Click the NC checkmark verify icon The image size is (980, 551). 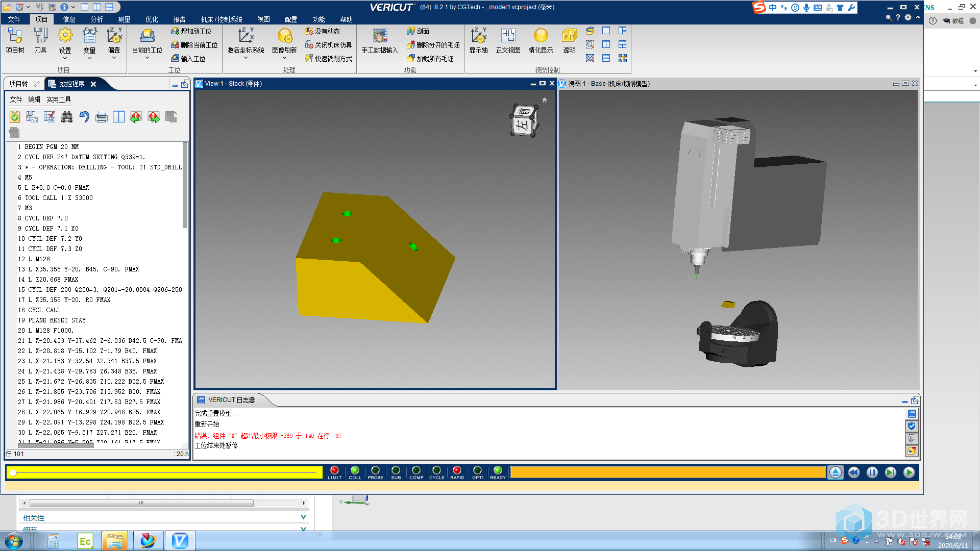[50, 117]
